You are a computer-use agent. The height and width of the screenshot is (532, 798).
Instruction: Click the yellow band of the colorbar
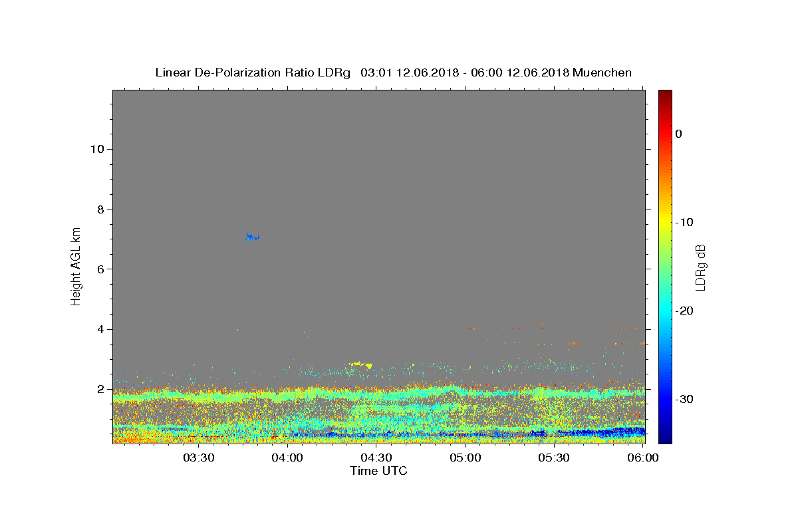click(x=665, y=219)
